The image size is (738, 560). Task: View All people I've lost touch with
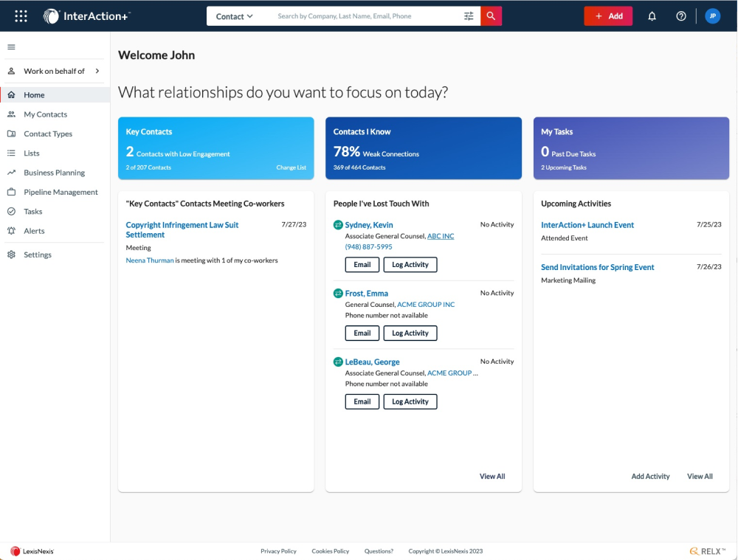click(492, 476)
